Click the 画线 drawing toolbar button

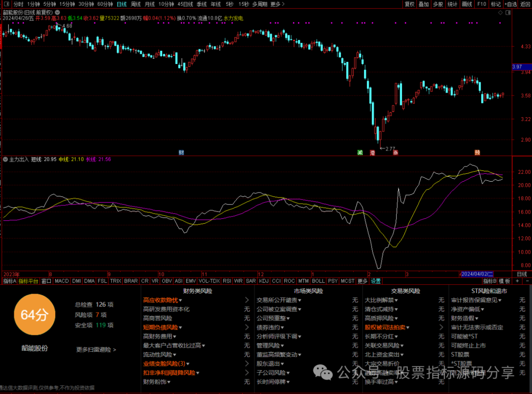[467, 4]
